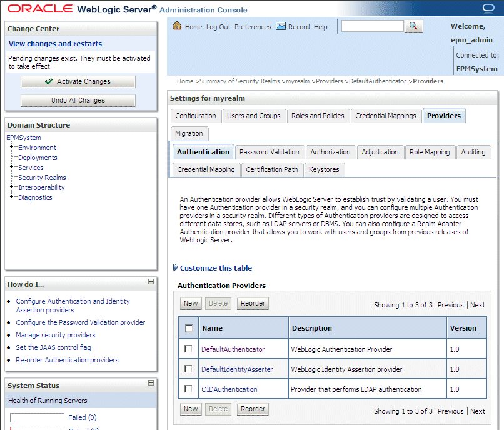Open the Password Validation sub-tab

(270, 152)
